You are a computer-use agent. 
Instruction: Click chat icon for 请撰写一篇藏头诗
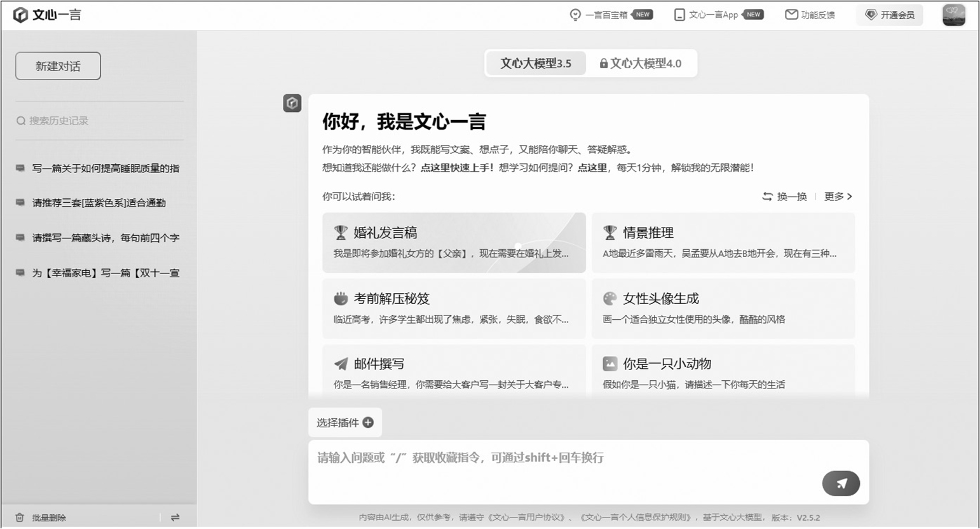20,238
